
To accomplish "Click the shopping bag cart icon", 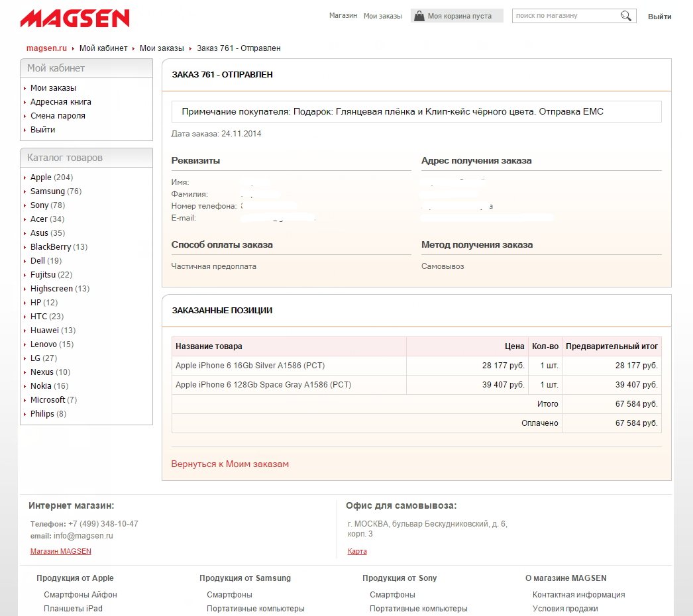I will click(419, 16).
